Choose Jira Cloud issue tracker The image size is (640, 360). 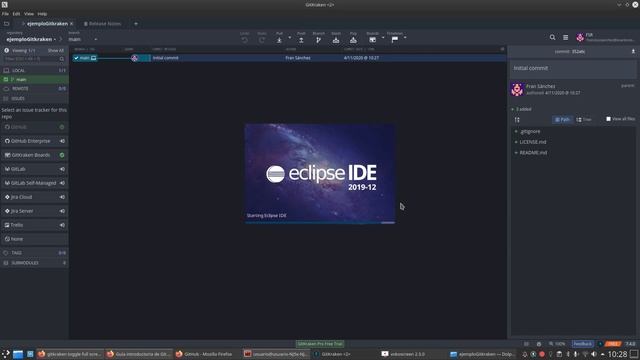pyautogui.click(x=34, y=197)
